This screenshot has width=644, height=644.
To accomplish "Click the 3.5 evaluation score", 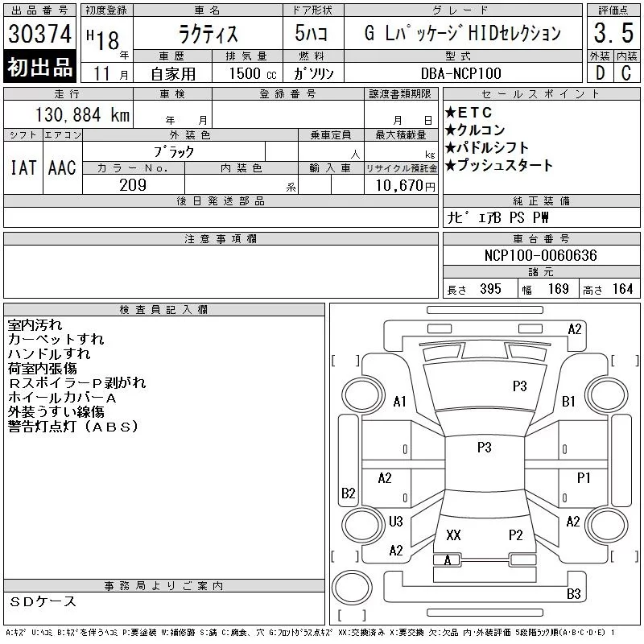I will coord(612,33).
